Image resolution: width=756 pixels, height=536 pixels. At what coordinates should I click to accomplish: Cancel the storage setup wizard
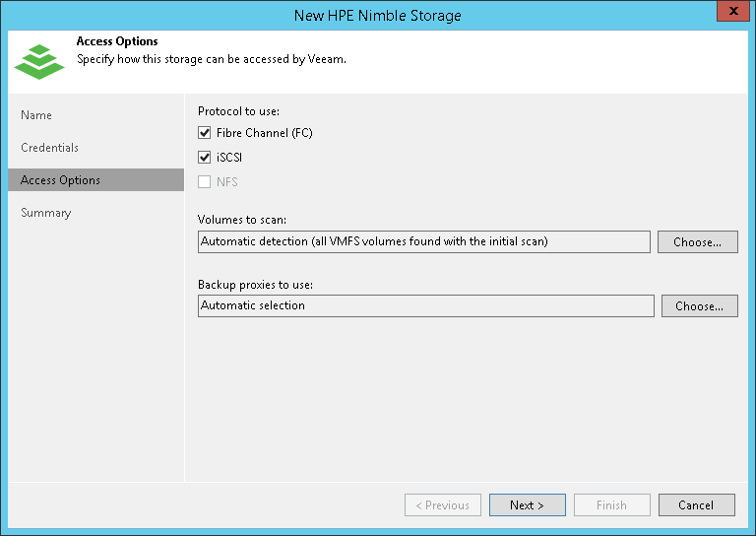tap(696, 505)
